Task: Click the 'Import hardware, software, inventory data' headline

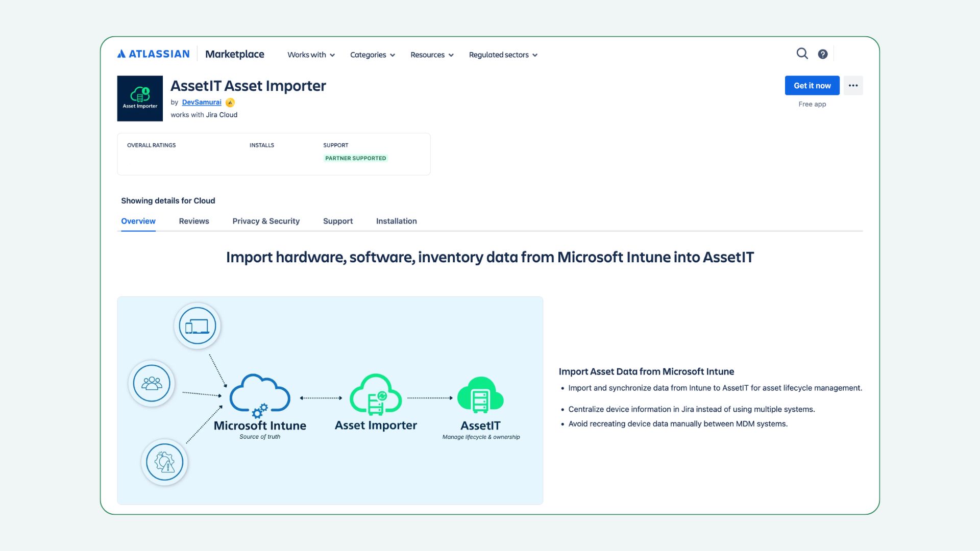Action: (x=490, y=257)
